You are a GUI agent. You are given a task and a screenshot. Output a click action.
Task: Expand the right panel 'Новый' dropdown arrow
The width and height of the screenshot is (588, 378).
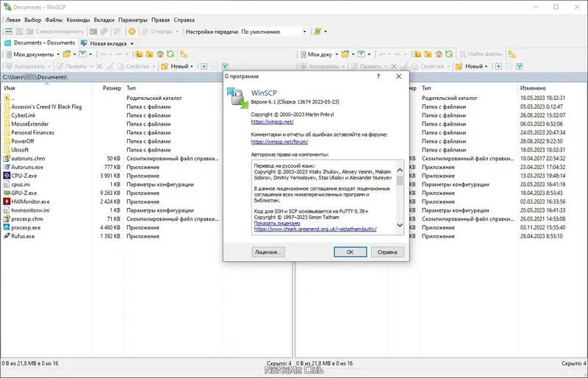click(x=486, y=66)
